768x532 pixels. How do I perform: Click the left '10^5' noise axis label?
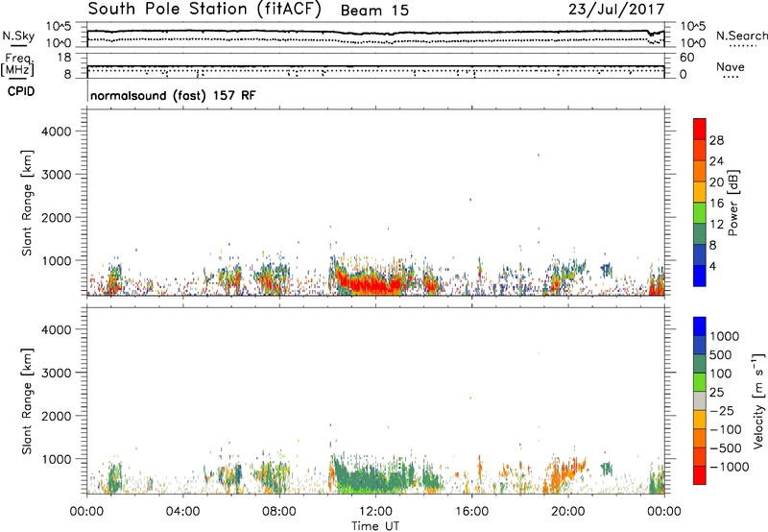tap(59, 27)
